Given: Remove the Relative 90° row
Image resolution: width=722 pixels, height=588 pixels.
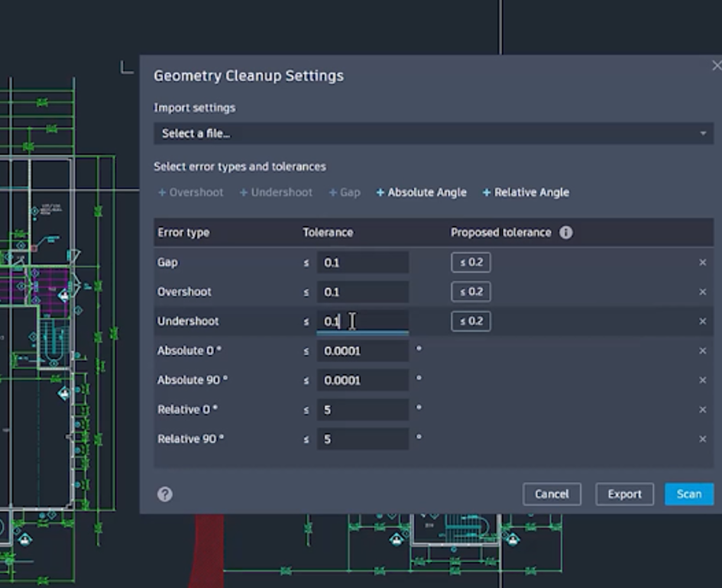Looking at the screenshot, I should tap(702, 439).
